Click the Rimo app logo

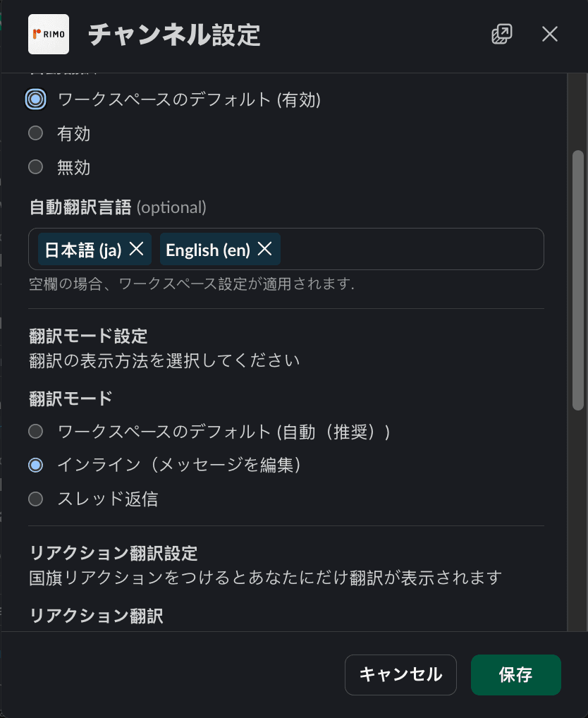click(48, 33)
